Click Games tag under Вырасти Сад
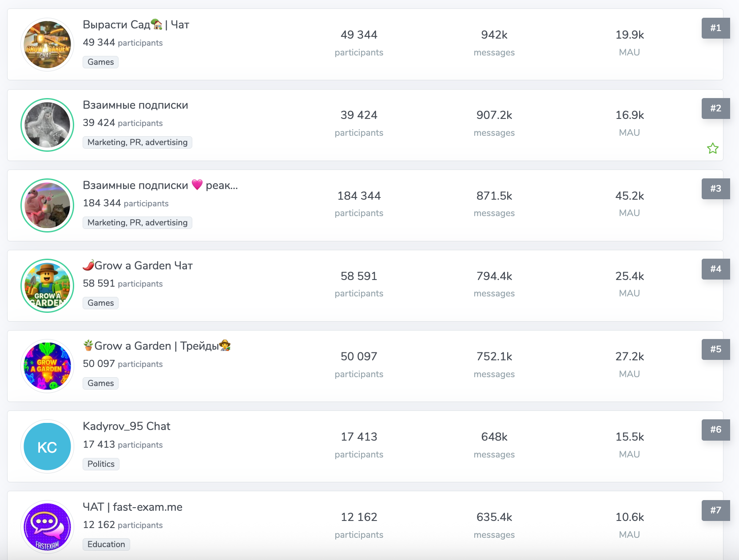The image size is (739, 560). point(100,62)
